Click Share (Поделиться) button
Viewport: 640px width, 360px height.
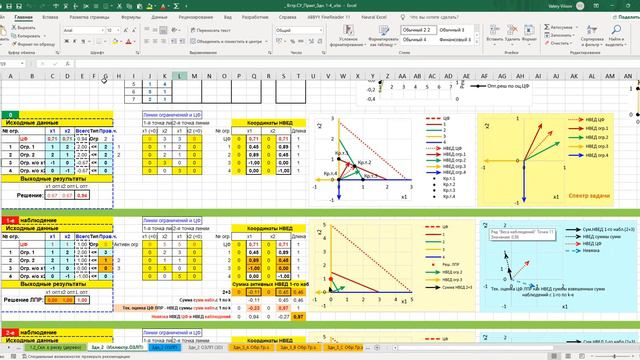coord(627,17)
